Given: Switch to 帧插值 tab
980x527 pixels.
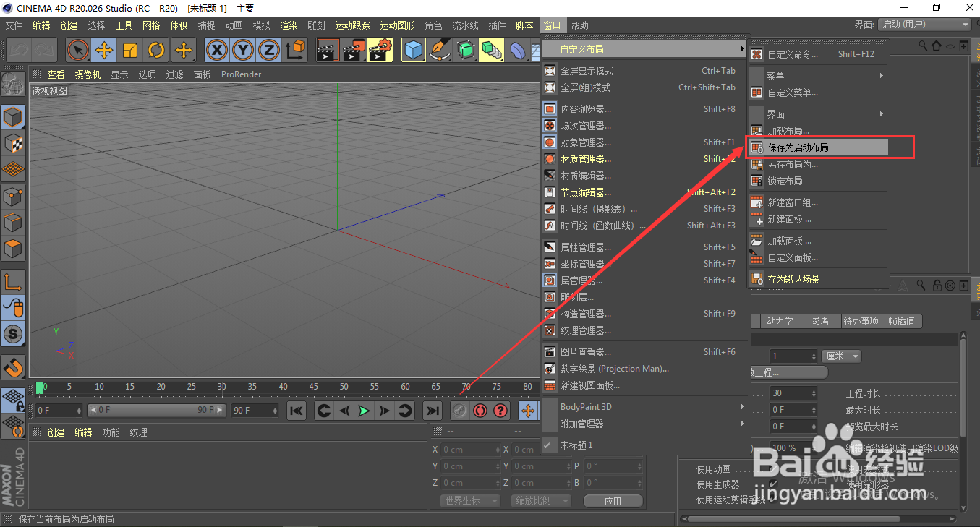Looking at the screenshot, I should click(x=902, y=321).
